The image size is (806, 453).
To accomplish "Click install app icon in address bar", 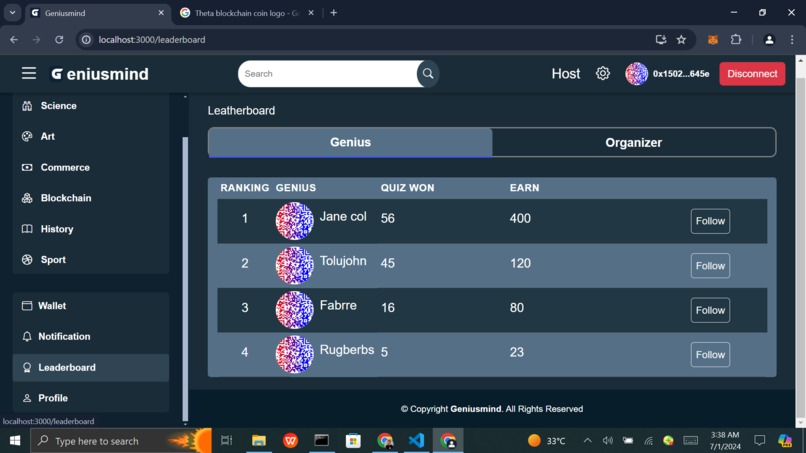I will click(x=661, y=40).
